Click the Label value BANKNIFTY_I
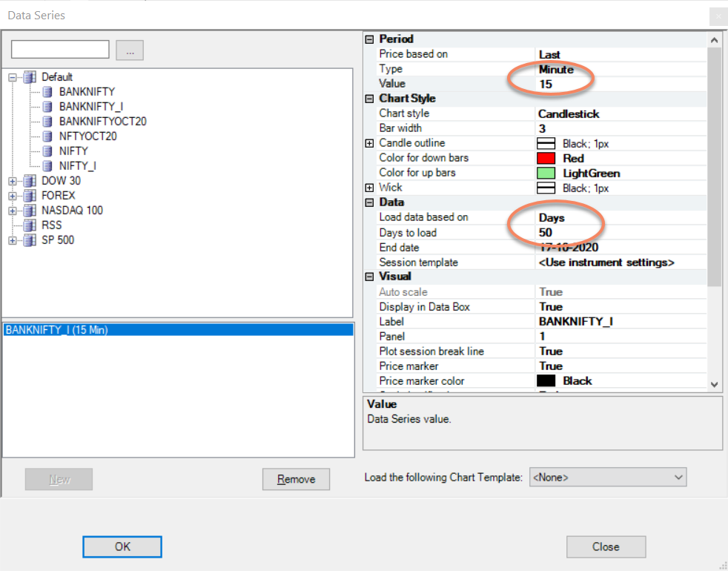Image resolution: width=728 pixels, height=571 pixels. (x=576, y=322)
